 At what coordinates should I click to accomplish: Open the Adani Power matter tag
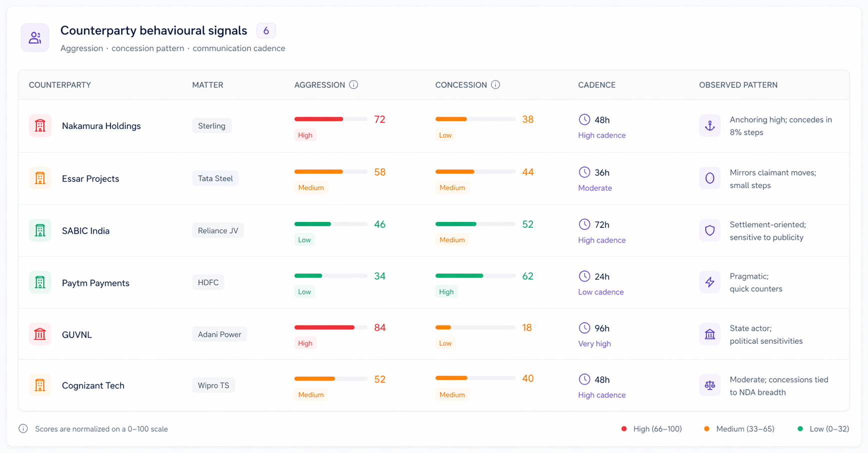(220, 334)
